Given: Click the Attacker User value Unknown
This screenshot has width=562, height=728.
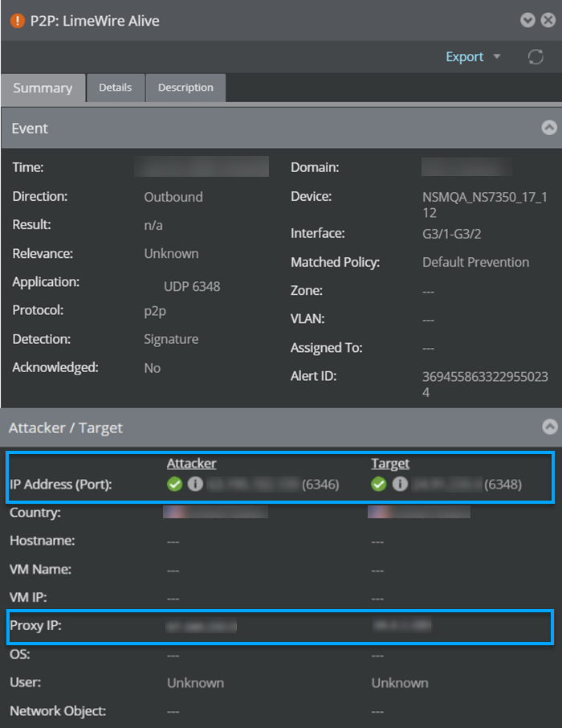Looking at the screenshot, I should coord(195,683).
